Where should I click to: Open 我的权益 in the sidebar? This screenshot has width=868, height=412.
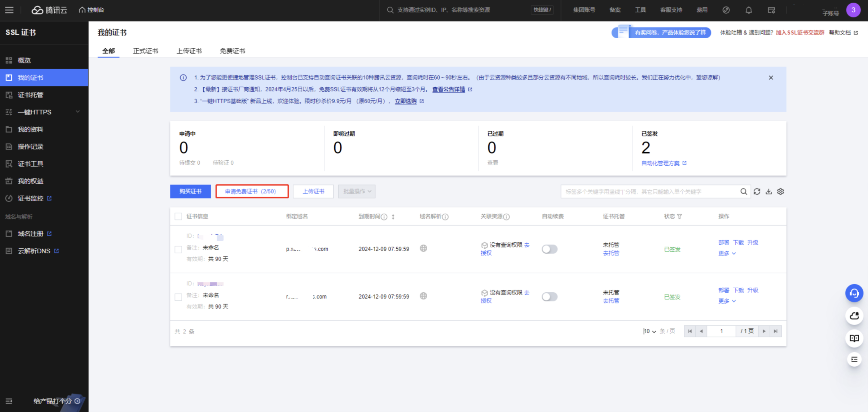(44, 181)
